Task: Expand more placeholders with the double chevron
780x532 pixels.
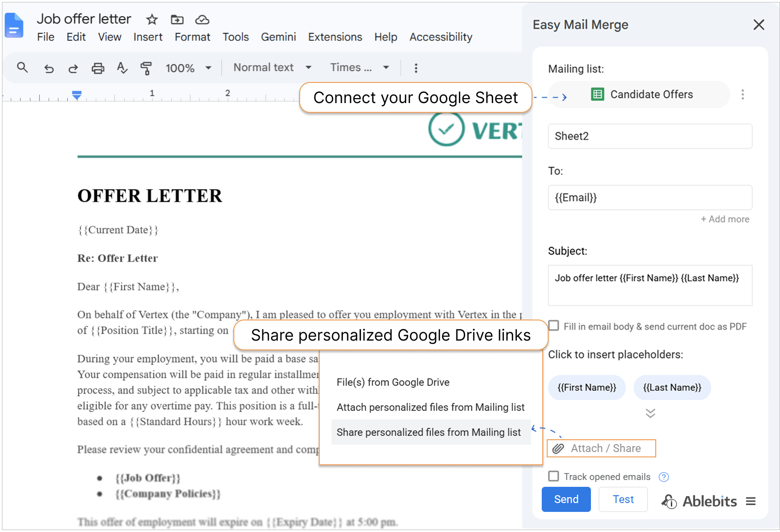Action: coord(650,413)
